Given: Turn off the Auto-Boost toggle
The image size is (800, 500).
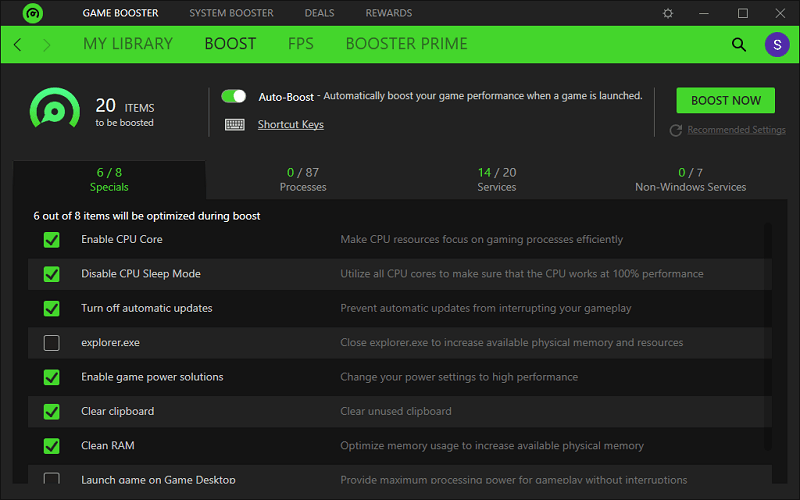Looking at the screenshot, I should pos(234,96).
